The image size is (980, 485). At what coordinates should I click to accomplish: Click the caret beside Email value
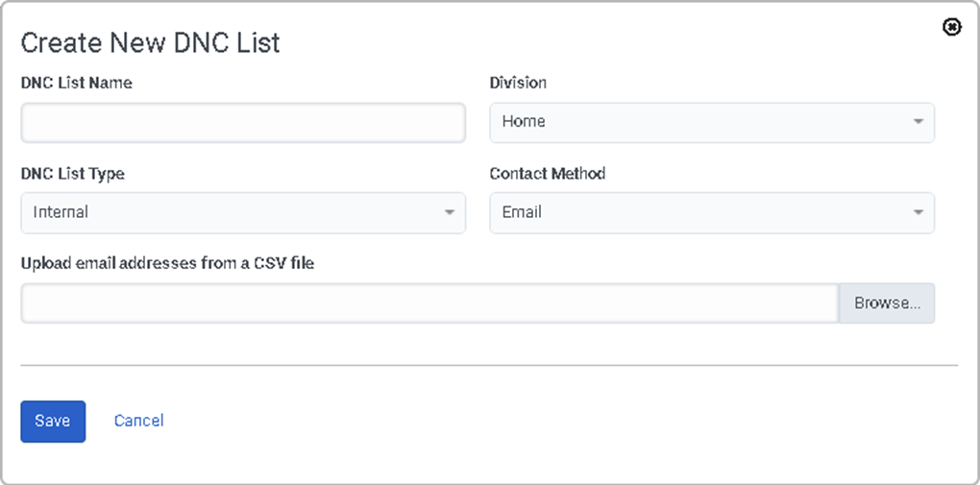[x=918, y=213]
